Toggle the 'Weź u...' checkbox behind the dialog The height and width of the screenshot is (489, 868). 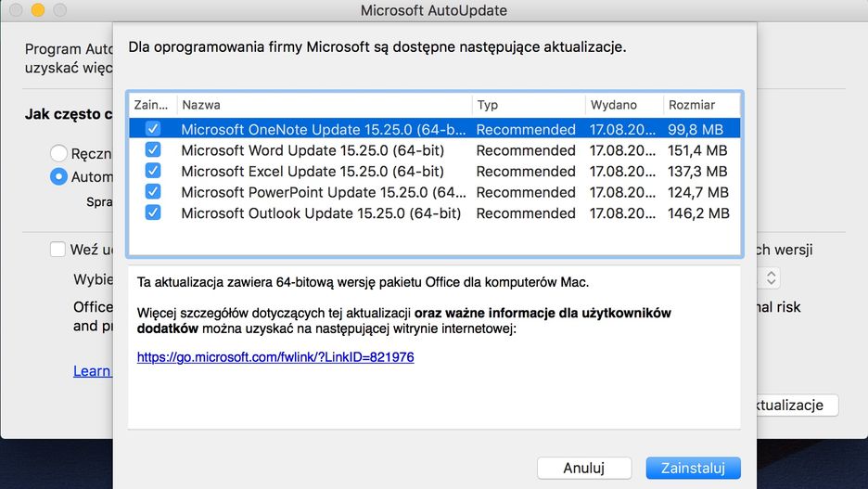(58, 250)
